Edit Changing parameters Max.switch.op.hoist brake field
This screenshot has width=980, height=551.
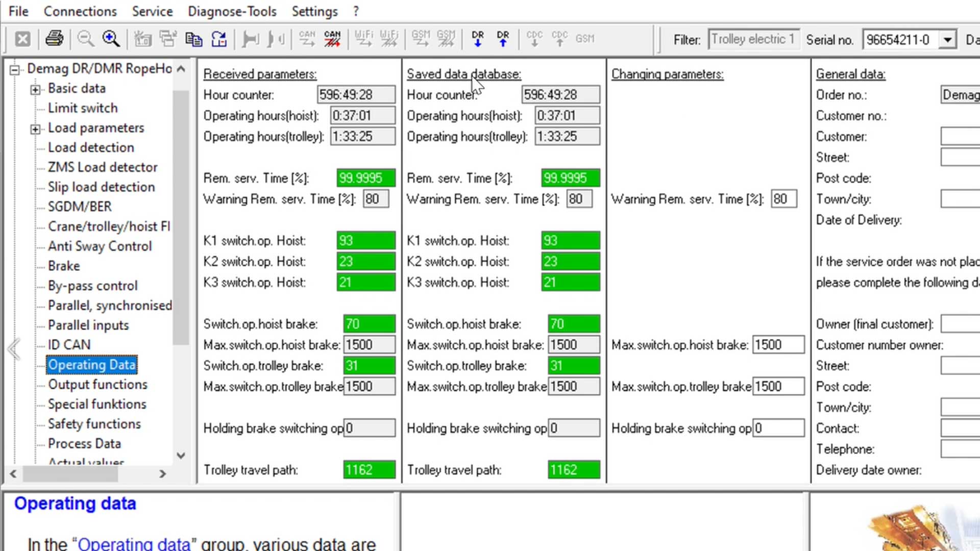tap(778, 345)
